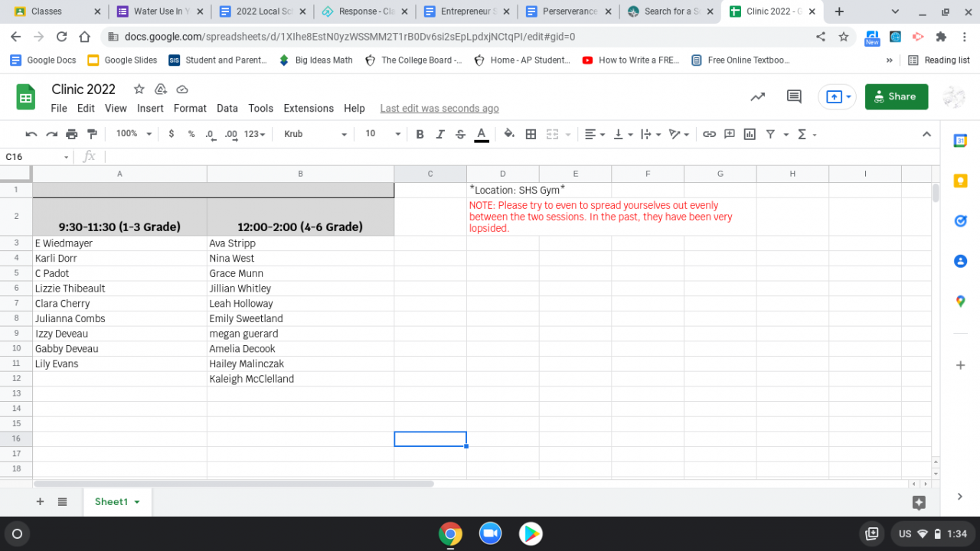Format selection as percent
Image resolution: width=980 pixels, height=551 pixels.
tap(191, 134)
